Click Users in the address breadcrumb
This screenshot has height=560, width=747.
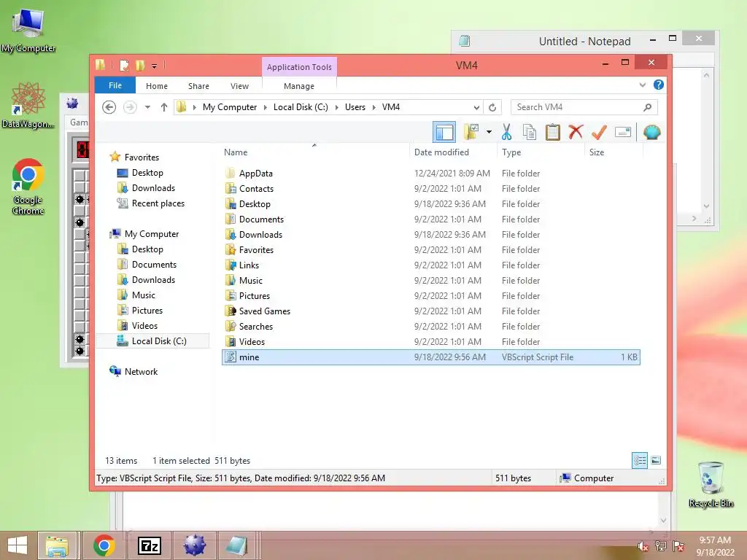[x=355, y=107]
